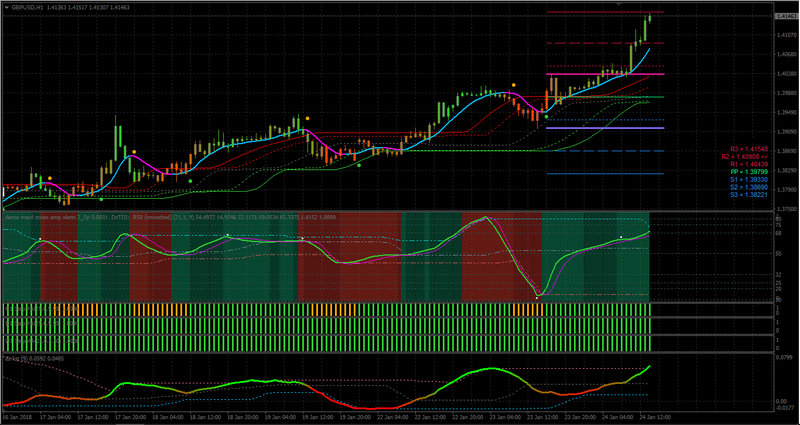Select the solid magenta R1 pivot line
Screen dimensions: 800x425
tap(605, 74)
